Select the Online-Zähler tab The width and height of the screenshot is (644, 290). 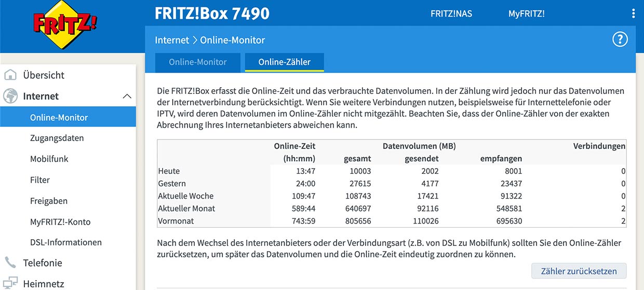284,62
